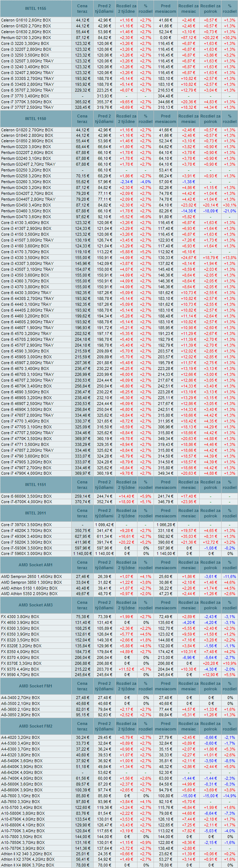The width and height of the screenshot is (238, 868).
Task: Select the FX 8370E 3,3GHz BOX name
Action: point(21,663)
